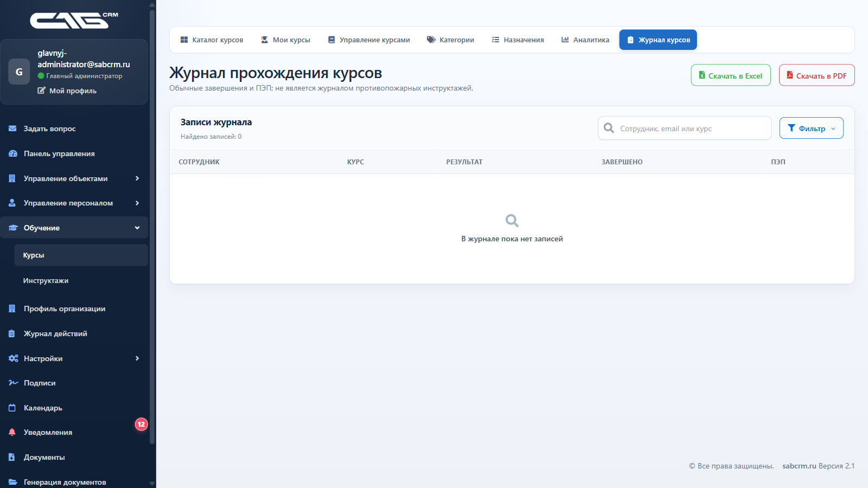Click the notification badge showing 12
The width and height of the screenshot is (868, 488).
point(141,424)
